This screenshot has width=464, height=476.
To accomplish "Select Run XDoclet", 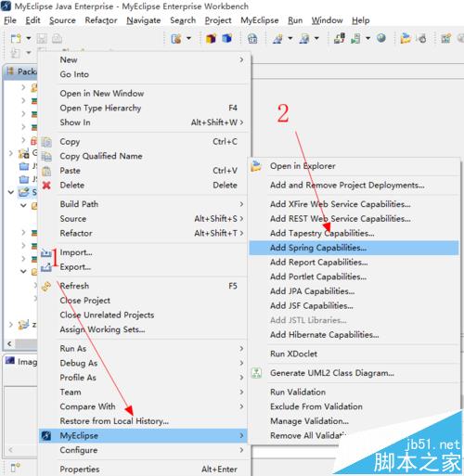I will point(354,354).
